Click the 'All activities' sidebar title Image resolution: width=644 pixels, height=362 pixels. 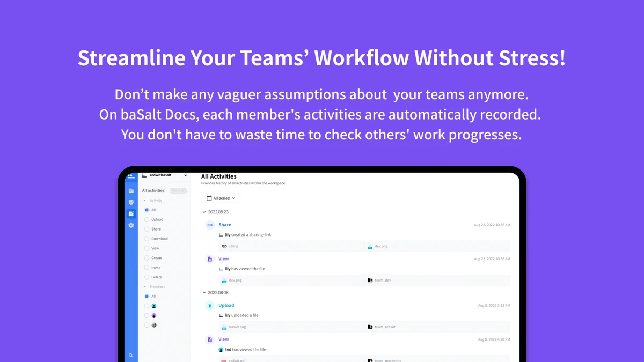pyautogui.click(x=153, y=190)
